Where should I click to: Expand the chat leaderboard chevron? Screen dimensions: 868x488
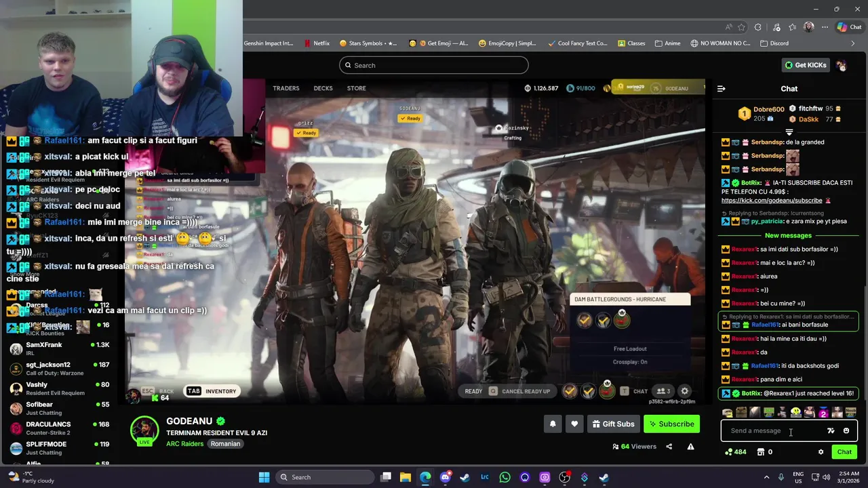[789, 131]
